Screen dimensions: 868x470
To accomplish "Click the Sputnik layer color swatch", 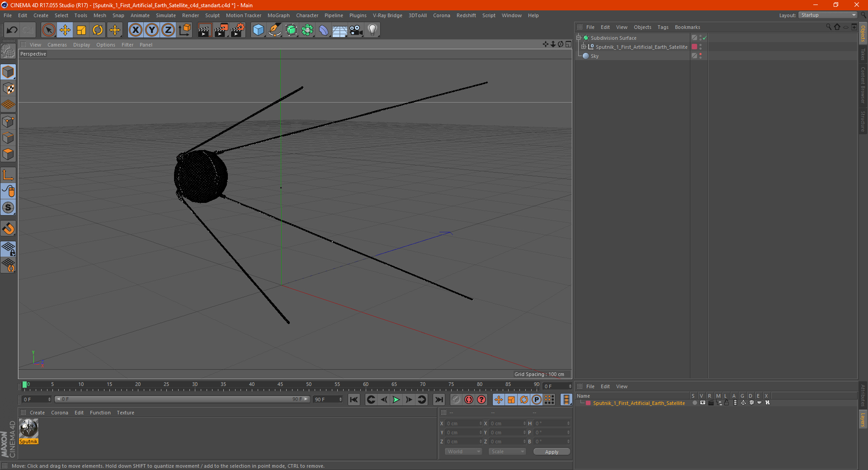I will point(588,403).
